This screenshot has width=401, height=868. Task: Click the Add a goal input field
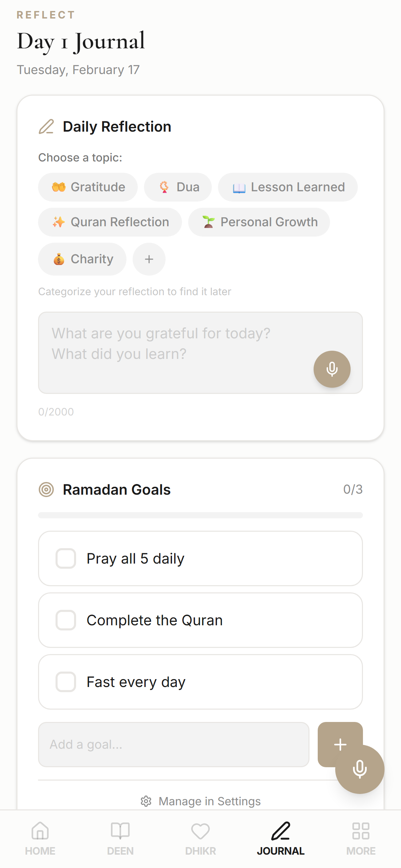pyautogui.click(x=174, y=745)
